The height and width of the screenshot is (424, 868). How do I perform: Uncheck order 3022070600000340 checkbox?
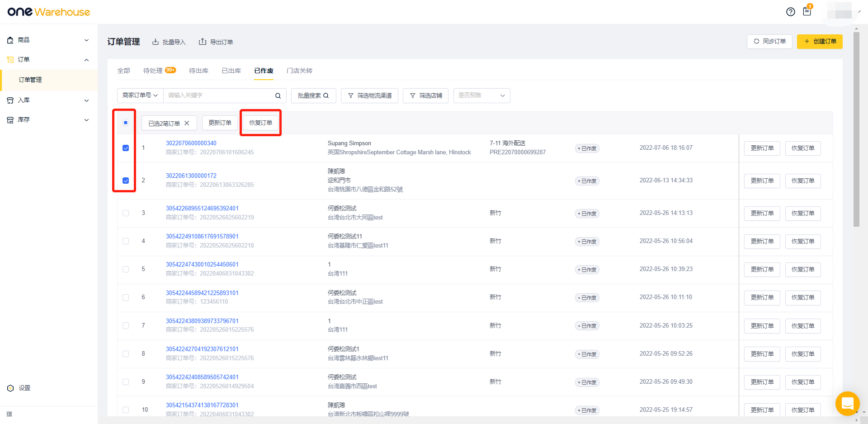[126, 148]
